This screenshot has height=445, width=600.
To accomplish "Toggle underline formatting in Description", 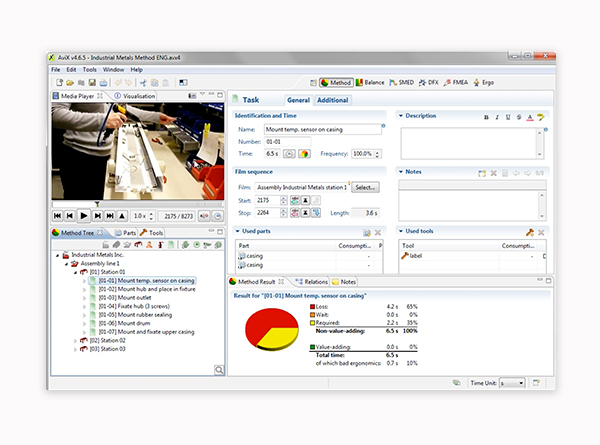I will [x=508, y=116].
